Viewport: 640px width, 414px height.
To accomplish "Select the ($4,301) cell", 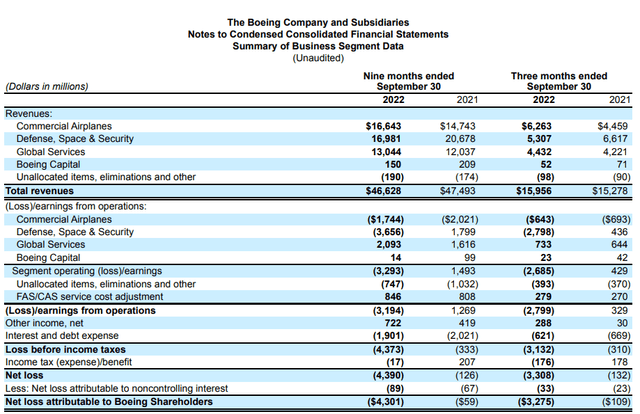I will click(386, 402).
